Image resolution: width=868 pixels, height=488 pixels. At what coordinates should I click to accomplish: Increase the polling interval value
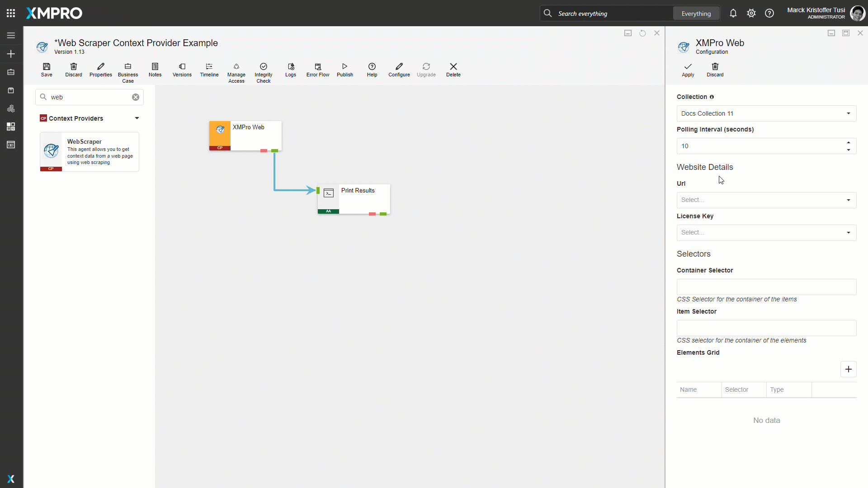click(x=849, y=142)
